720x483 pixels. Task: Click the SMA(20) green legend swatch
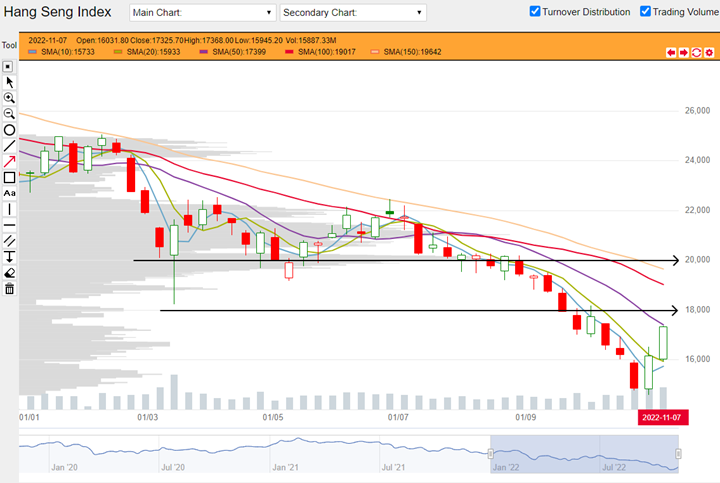[x=118, y=52]
